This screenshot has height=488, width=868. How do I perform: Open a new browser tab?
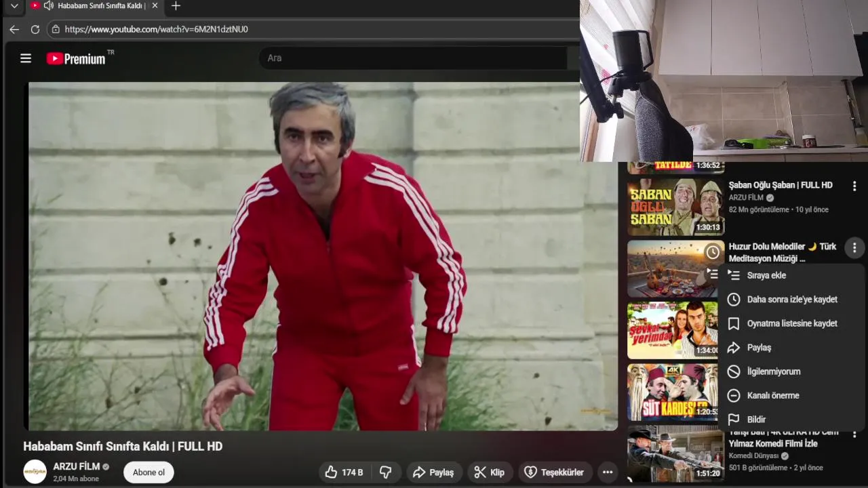pos(176,6)
